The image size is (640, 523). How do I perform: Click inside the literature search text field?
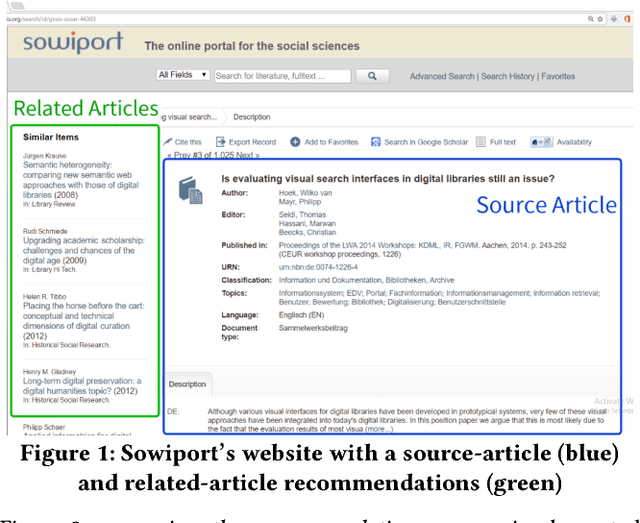[283, 76]
